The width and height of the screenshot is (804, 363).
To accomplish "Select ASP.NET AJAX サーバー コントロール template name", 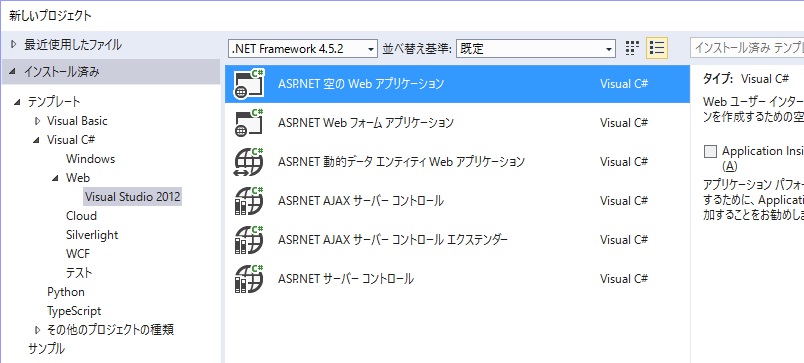I will point(360,200).
